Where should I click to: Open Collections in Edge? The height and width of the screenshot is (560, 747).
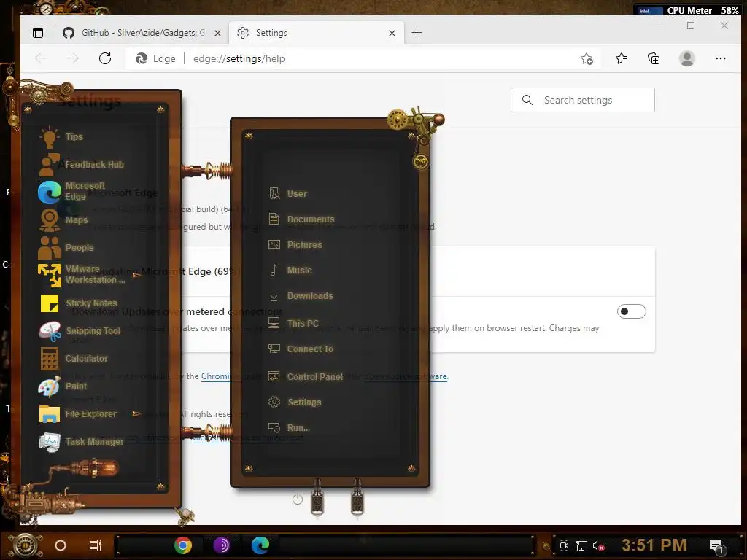coord(654,58)
